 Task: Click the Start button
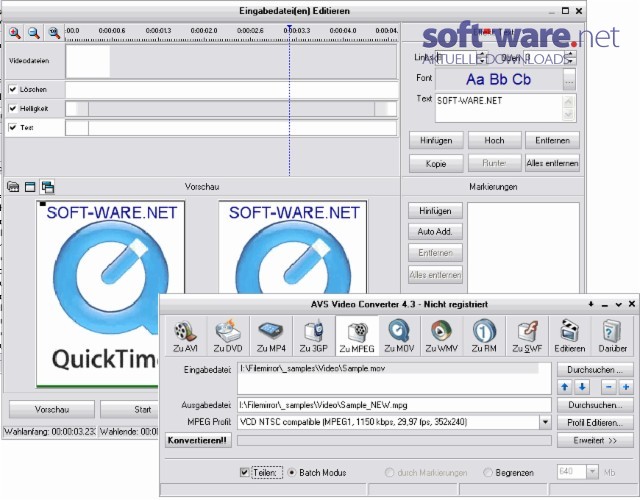click(130, 409)
